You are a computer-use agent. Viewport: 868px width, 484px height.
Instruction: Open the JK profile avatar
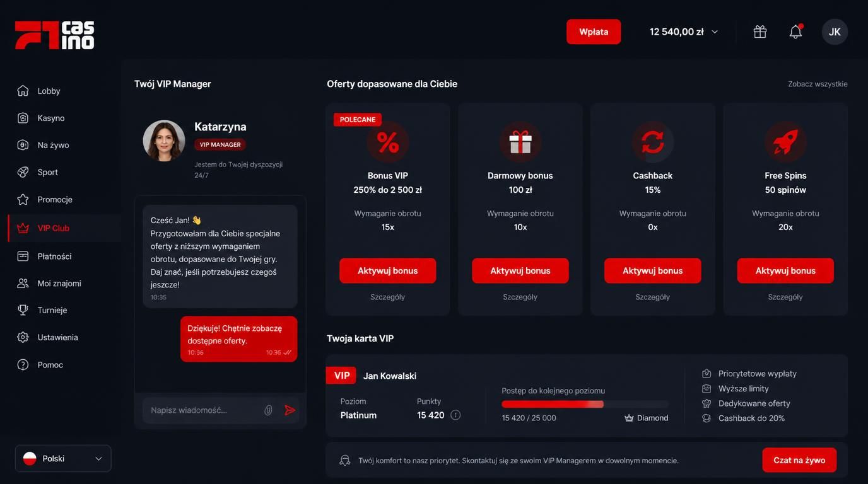(835, 32)
